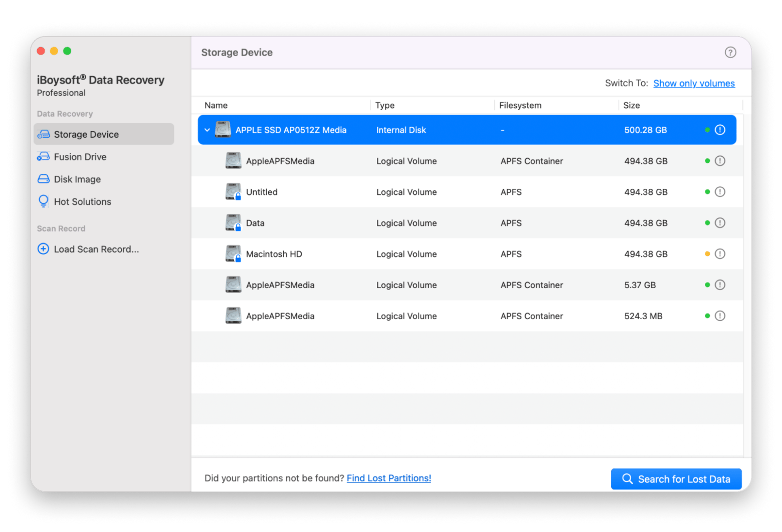Screen dimensions: 782x532
Task: Open info icon for the 494.38 GB AppleAPFSMedia
Action: (x=720, y=161)
